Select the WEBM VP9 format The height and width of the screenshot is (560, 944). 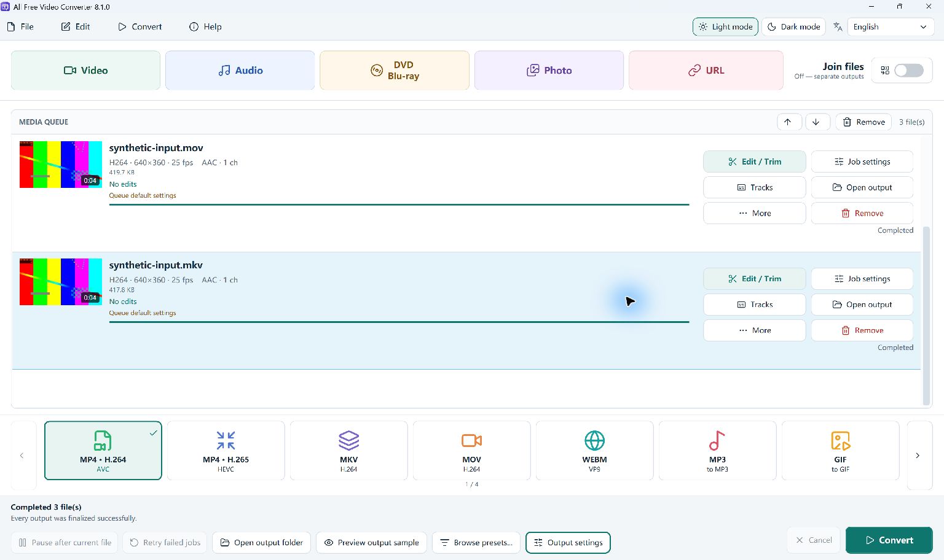[594, 450]
